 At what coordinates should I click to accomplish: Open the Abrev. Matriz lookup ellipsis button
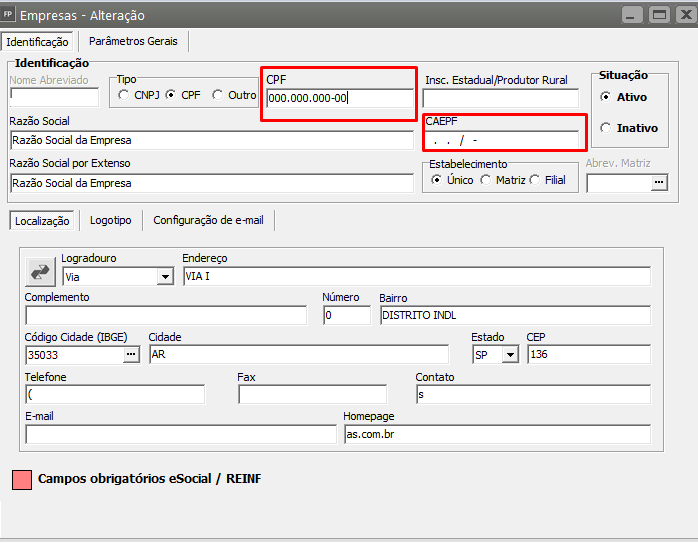click(658, 183)
